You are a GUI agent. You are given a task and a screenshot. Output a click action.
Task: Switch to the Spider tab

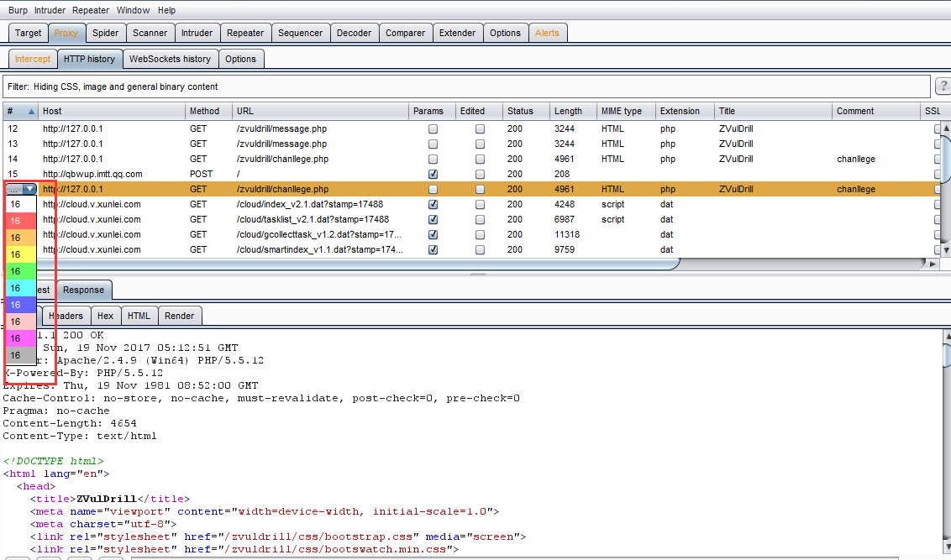point(106,33)
